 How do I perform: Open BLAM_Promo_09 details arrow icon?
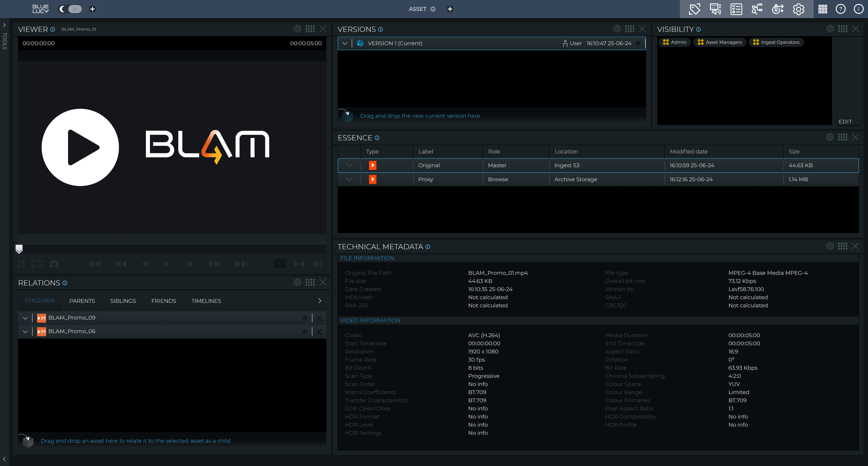(305, 318)
